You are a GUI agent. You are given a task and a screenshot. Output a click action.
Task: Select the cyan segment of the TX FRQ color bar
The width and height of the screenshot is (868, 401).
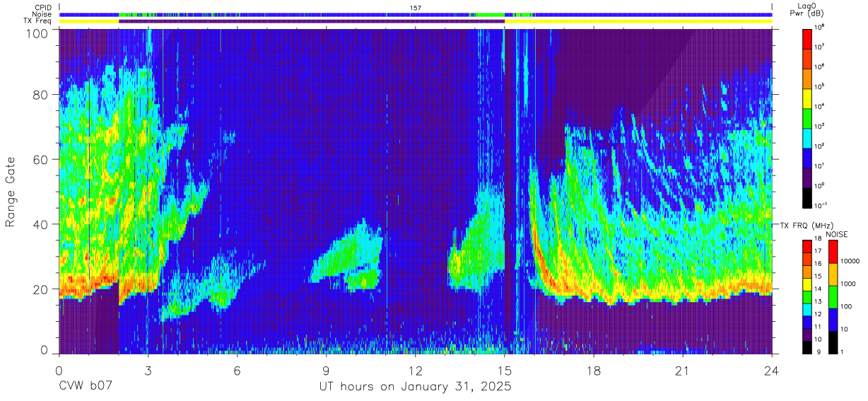tap(808, 309)
